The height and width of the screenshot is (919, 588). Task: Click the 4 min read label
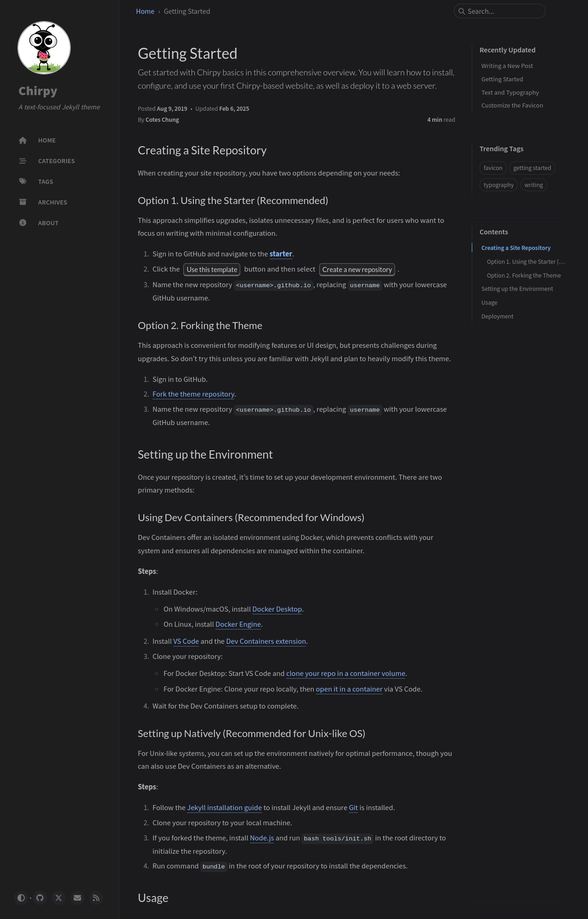[441, 119]
